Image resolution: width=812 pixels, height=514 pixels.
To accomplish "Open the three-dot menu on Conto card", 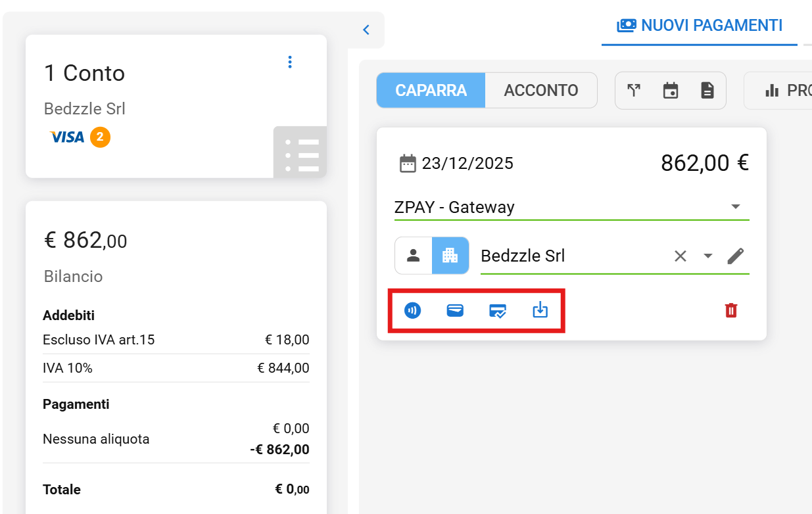I will click(290, 62).
